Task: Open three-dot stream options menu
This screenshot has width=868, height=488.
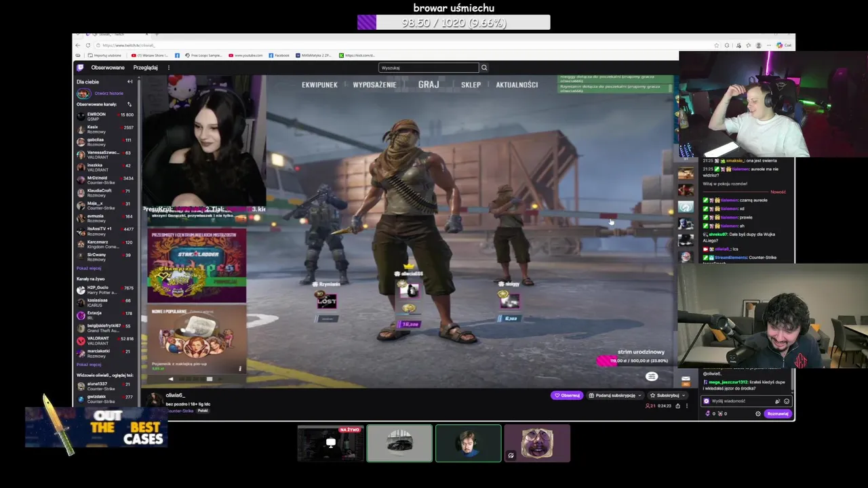Action: [x=686, y=406]
